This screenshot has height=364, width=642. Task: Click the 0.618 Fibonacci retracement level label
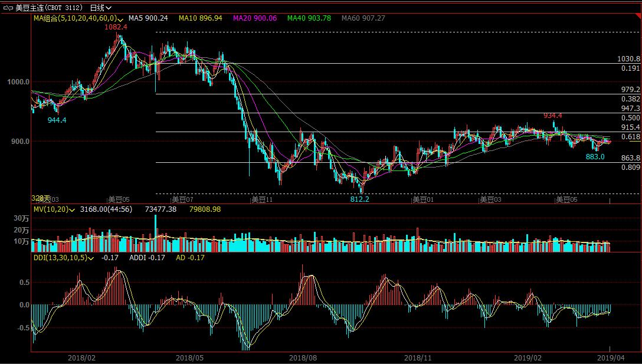click(x=630, y=137)
